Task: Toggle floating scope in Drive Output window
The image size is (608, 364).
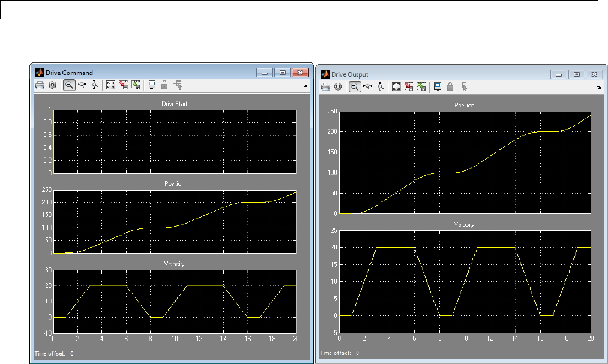Action: tap(438, 87)
